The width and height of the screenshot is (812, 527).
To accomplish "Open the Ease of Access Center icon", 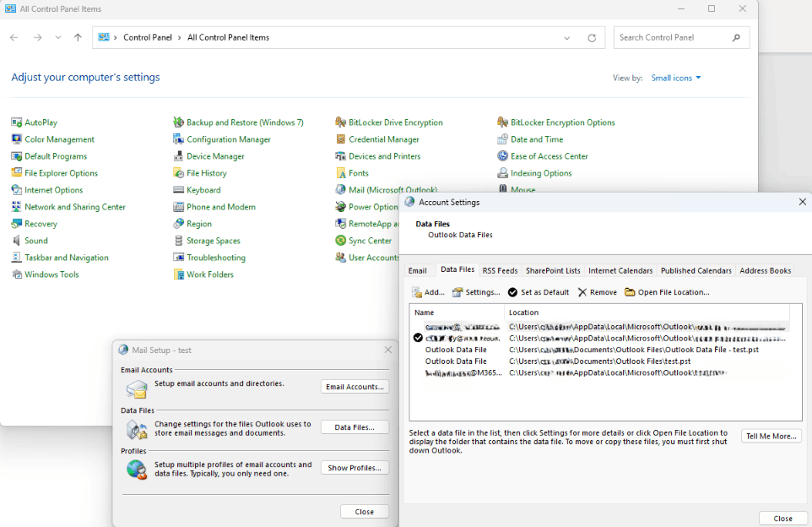I will (x=502, y=156).
